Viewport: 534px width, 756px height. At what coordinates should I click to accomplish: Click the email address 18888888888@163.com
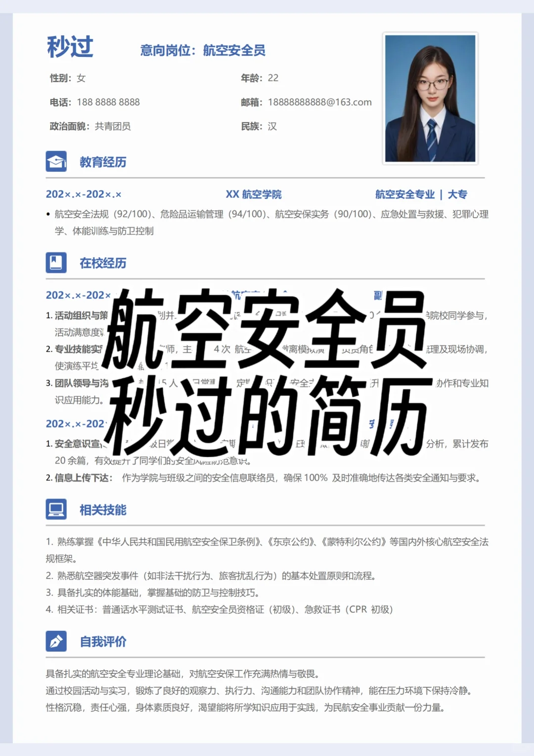click(320, 102)
